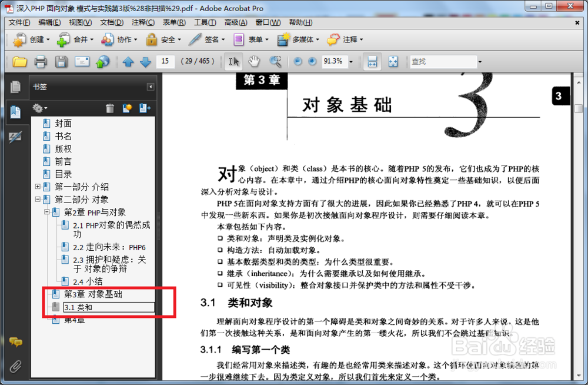Select the text selection tool
This screenshot has height=385, width=588.
[233, 61]
